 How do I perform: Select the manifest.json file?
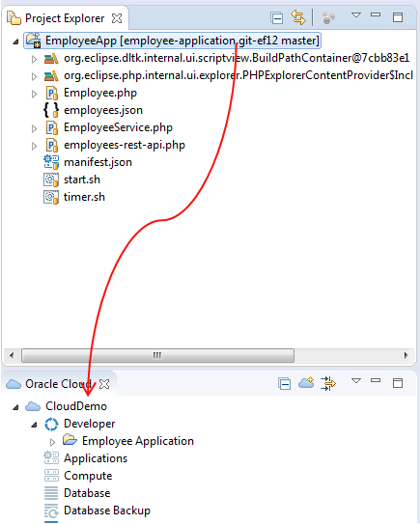point(98,162)
